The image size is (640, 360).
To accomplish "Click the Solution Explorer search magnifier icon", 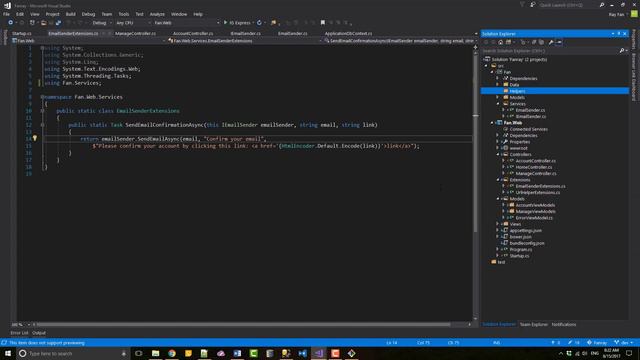I will [x=622, y=51].
